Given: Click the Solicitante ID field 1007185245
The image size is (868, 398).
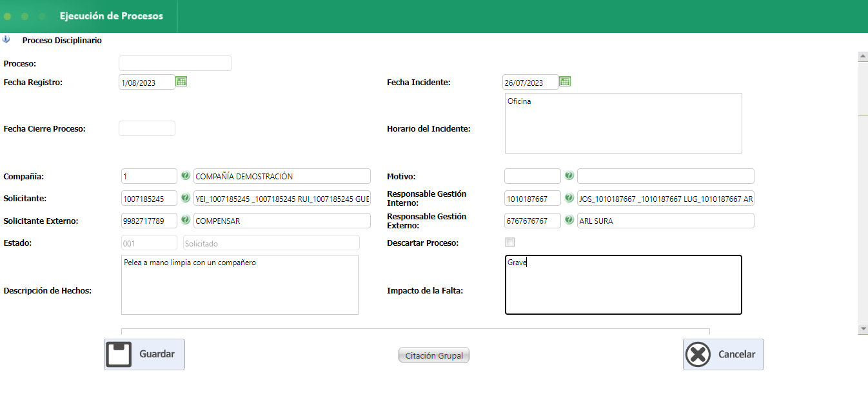Looking at the screenshot, I should click(x=149, y=199).
